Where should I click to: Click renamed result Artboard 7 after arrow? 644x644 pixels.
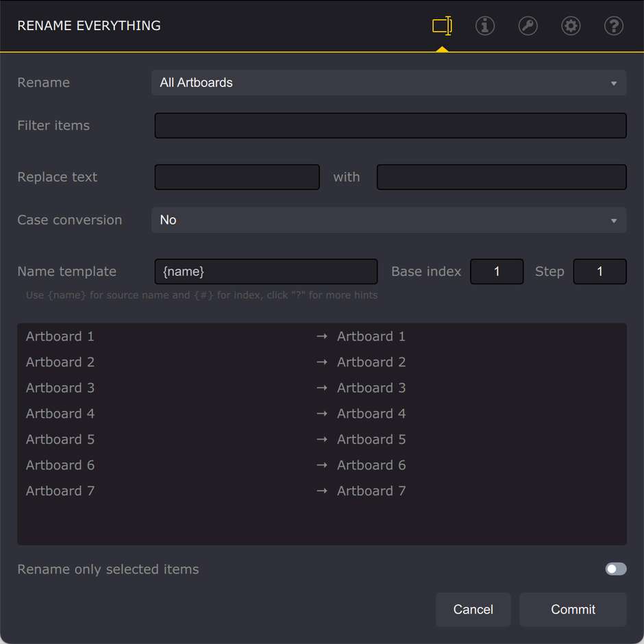tap(371, 491)
